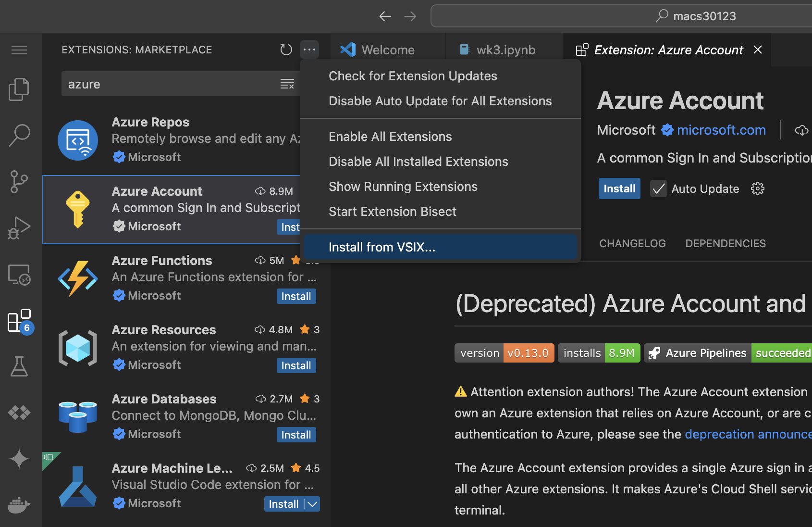812x527 pixels.
Task: Open the CHANGELOG tab
Action: coord(632,243)
